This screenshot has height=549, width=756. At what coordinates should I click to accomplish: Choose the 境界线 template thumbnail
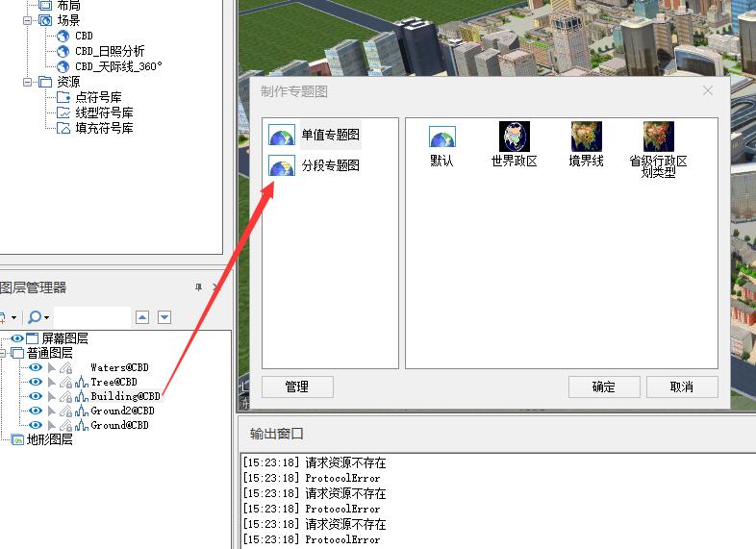tap(587, 137)
